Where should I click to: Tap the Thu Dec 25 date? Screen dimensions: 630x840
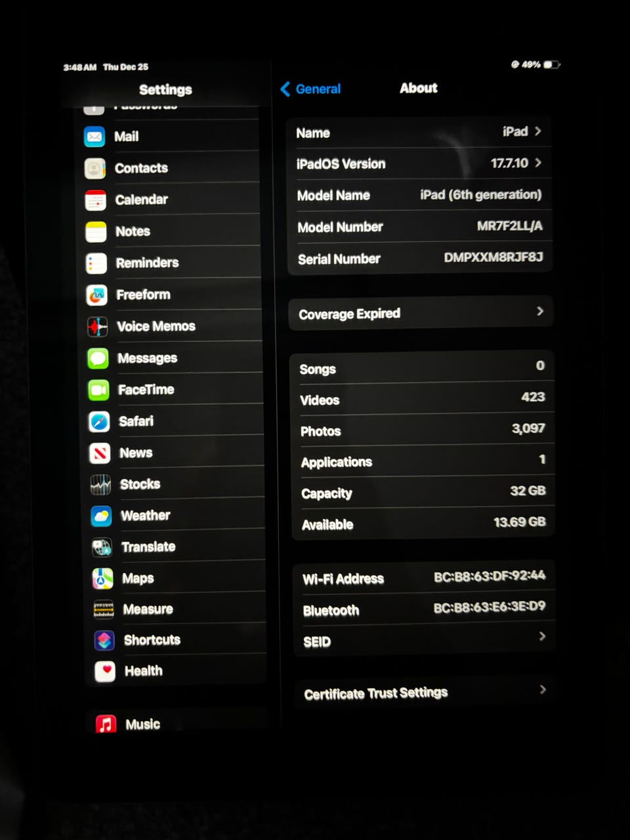125,67
